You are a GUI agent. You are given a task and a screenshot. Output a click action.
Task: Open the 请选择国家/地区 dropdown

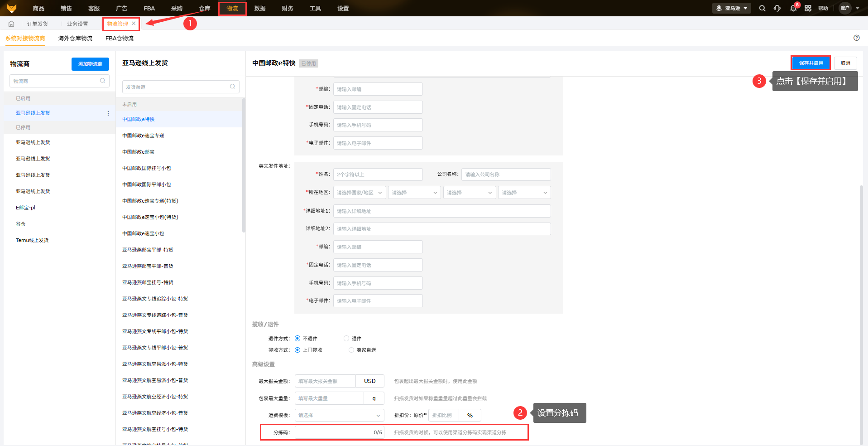click(x=360, y=193)
